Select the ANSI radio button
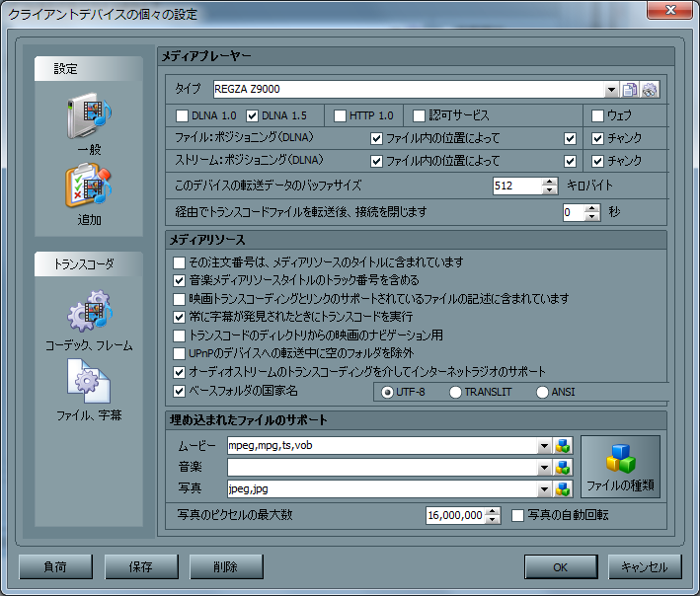 coord(542,392)
